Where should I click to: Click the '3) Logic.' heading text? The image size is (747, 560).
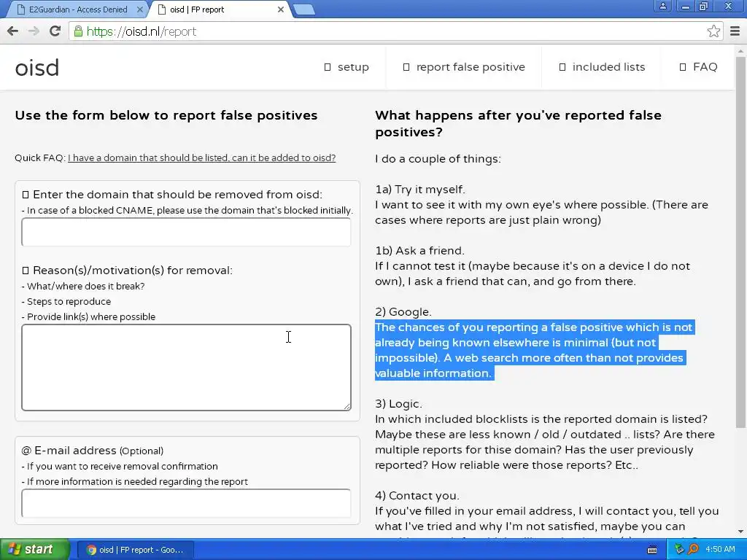(398, 404)
